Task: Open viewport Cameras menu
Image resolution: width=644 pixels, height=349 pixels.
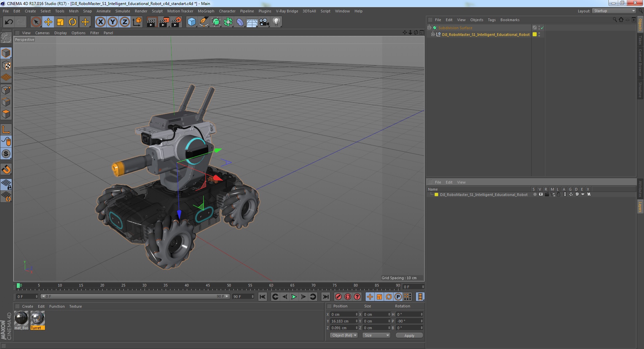Action: 42,33
